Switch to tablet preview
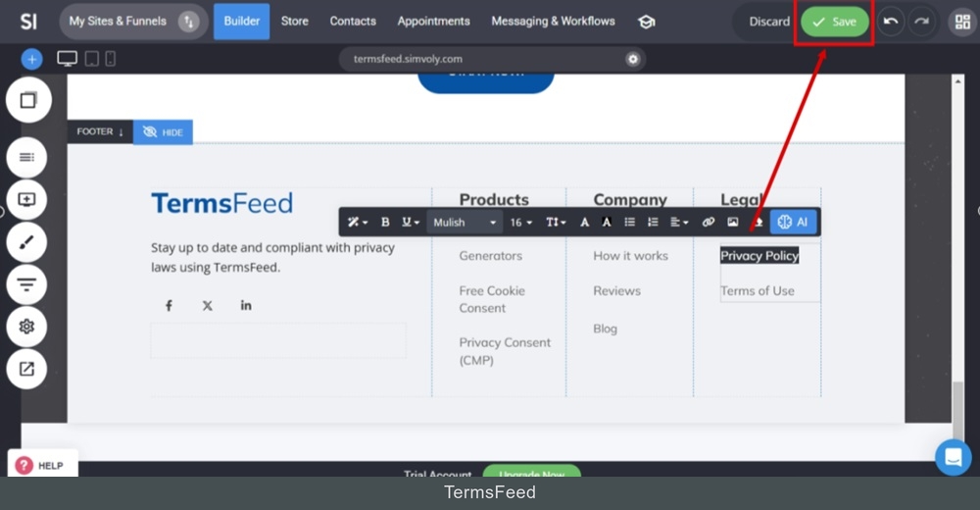 92,59
